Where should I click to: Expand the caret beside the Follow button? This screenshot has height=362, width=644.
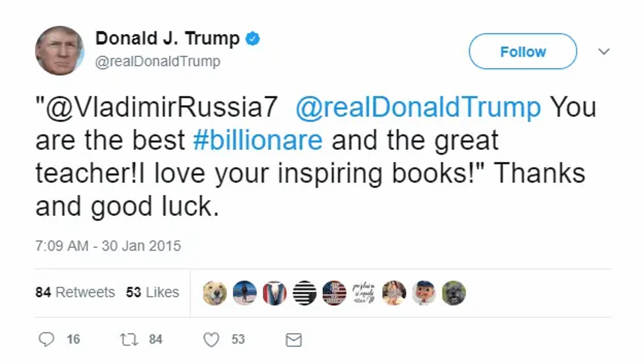[604, 51]
